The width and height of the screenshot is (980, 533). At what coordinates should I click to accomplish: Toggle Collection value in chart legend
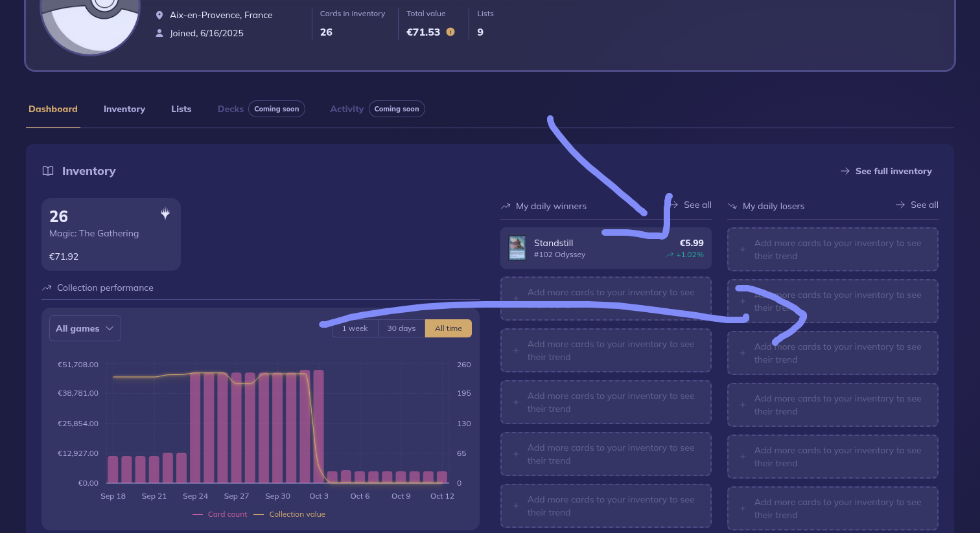[290, 514]
